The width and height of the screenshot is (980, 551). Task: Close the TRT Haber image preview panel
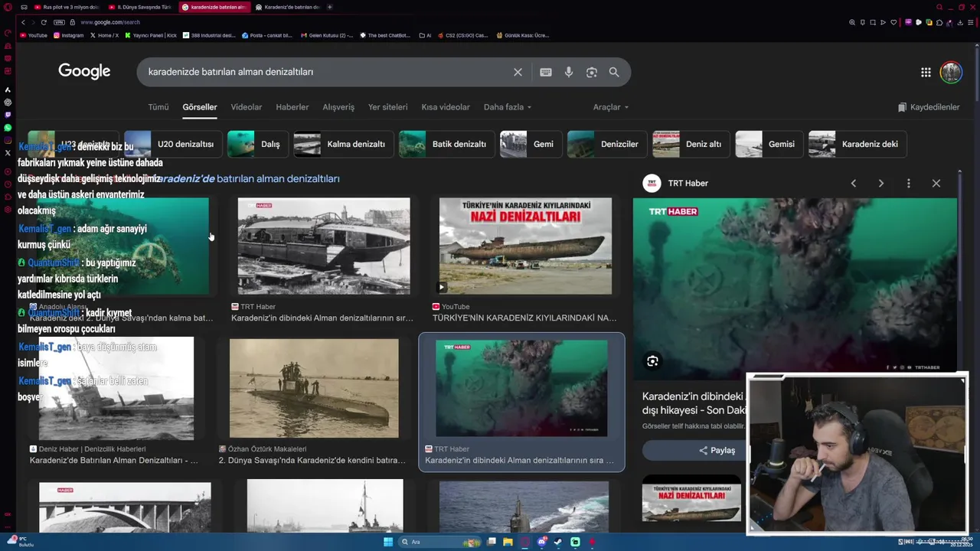tap(936, 183)
